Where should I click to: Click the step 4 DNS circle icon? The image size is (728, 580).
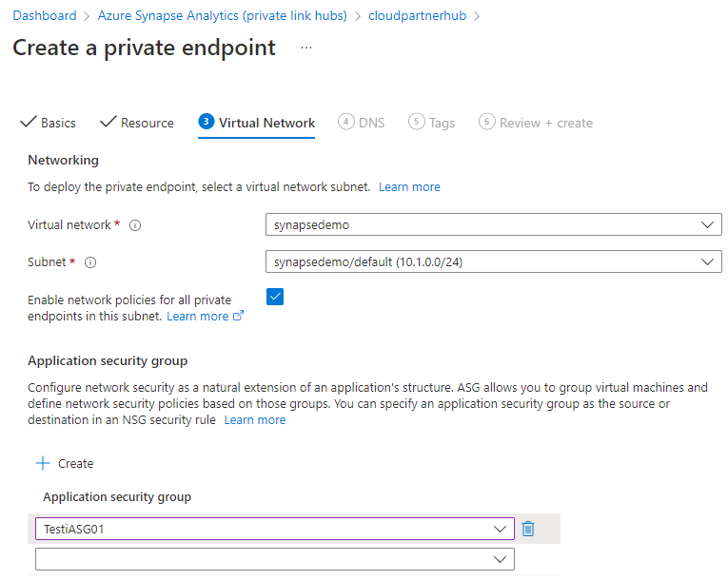point(346,122)
